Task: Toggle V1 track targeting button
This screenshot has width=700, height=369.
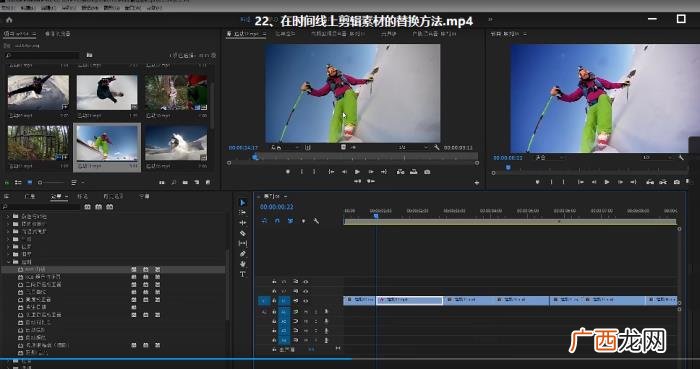Action: [x=284, y=301]
